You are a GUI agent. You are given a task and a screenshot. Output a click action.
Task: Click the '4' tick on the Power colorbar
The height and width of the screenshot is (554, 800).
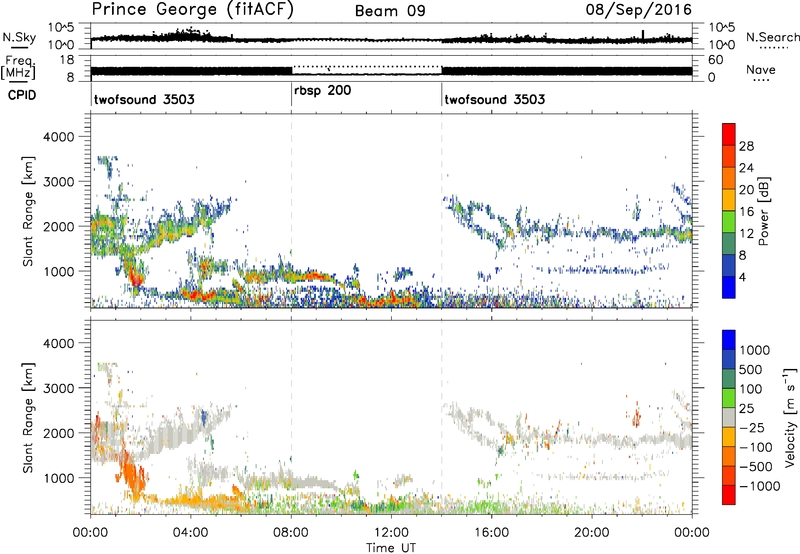tap(742, 277)
